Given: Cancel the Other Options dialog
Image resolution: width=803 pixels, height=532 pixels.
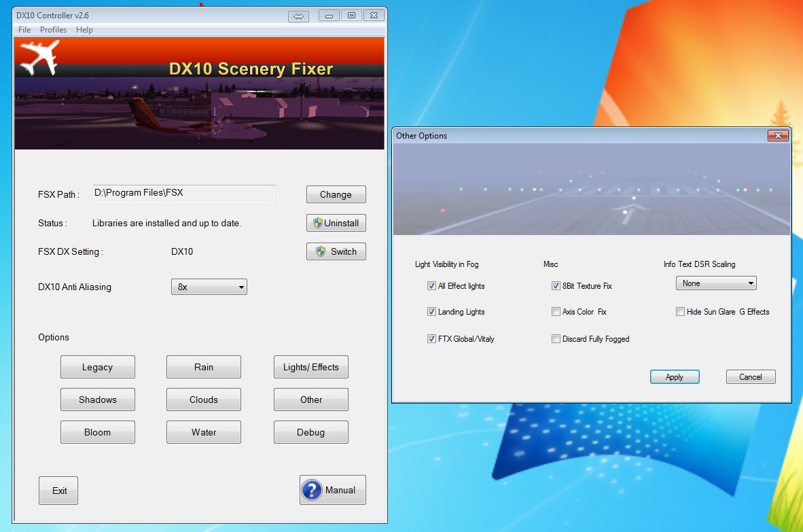Looking at the screenshot, I should (x=750, y=377).
